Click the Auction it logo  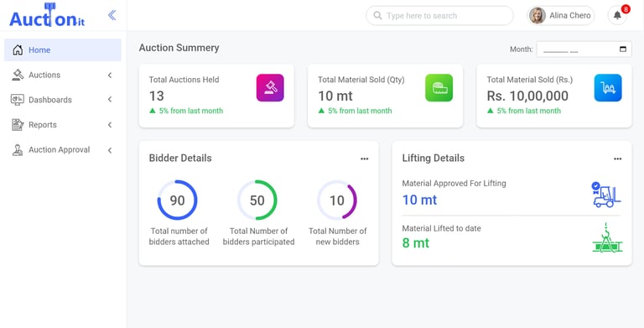click(47, 15)
